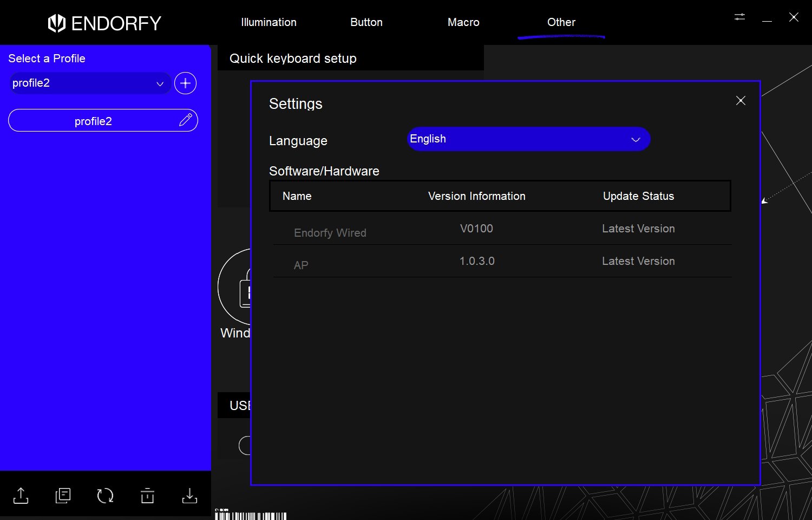Viewport: 812px width, 520px height.
Task: Click the Update Status column header
Action: pyautogui.click(x=638, y=196)
